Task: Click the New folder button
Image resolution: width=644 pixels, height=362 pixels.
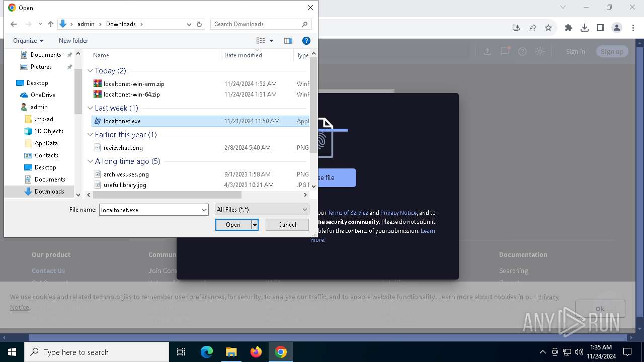Action: 73,41
